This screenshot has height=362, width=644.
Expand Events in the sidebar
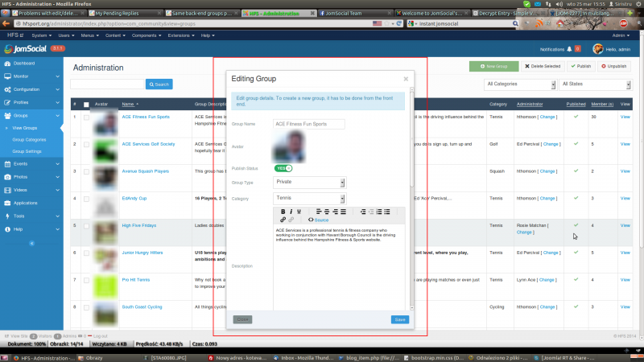(x=31, y=164)
